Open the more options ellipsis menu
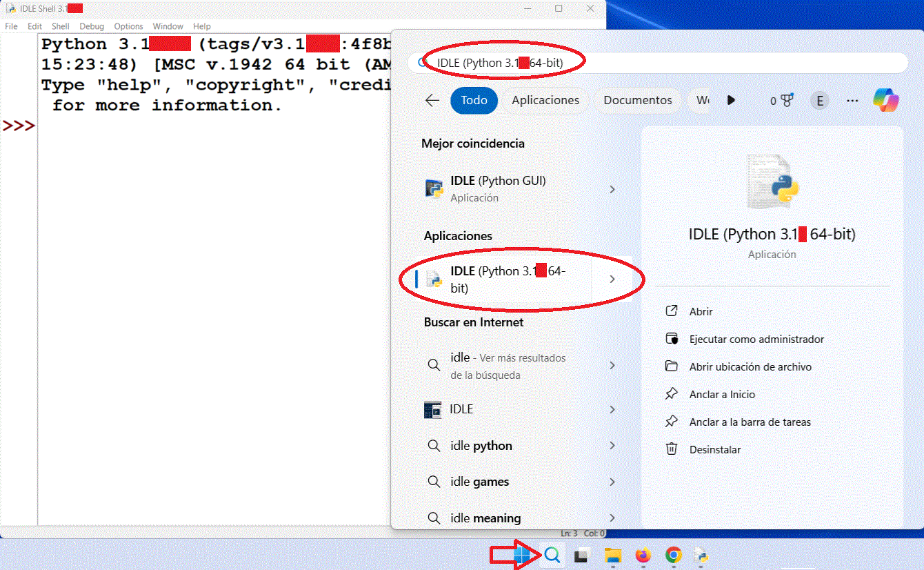The width and height of the screenshot is (924, 570). coord(852,100)
